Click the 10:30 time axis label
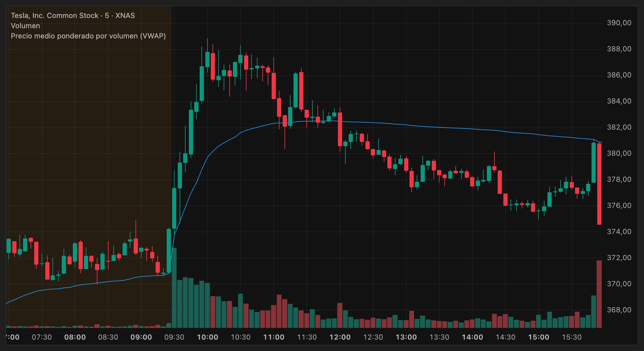Image resolution: width=644 pixels, height=351 pixels. [241, 337]
